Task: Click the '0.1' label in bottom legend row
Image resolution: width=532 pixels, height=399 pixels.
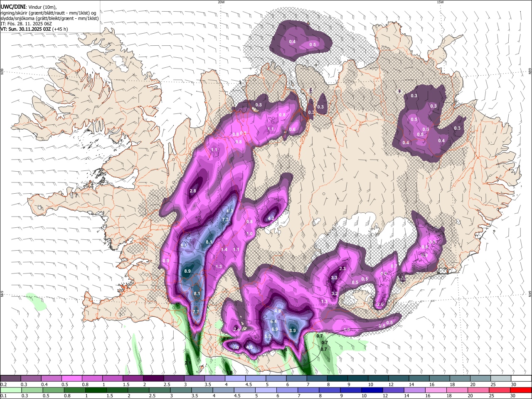Action: coord(3,396)
